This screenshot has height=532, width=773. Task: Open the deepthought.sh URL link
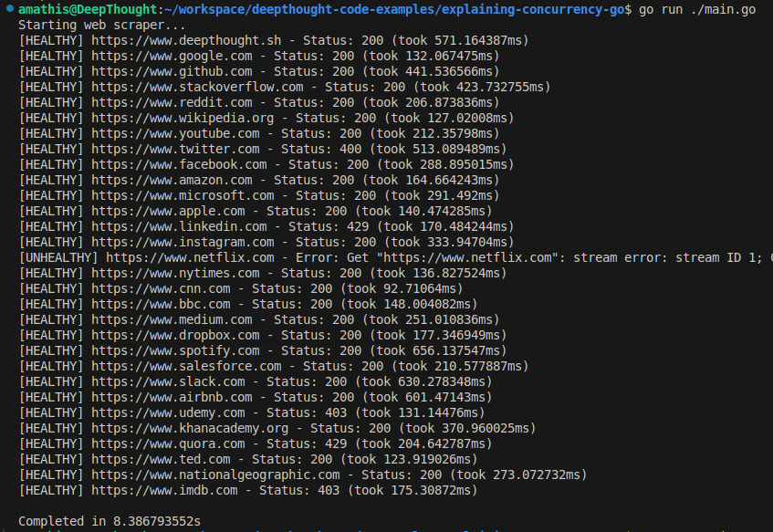point(186,40)
